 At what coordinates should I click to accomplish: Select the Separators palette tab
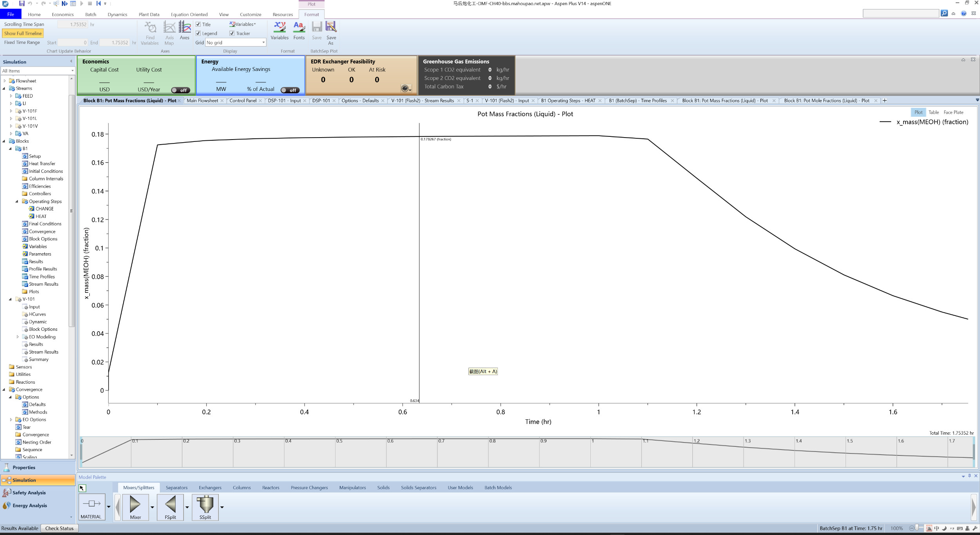point(176,488)
